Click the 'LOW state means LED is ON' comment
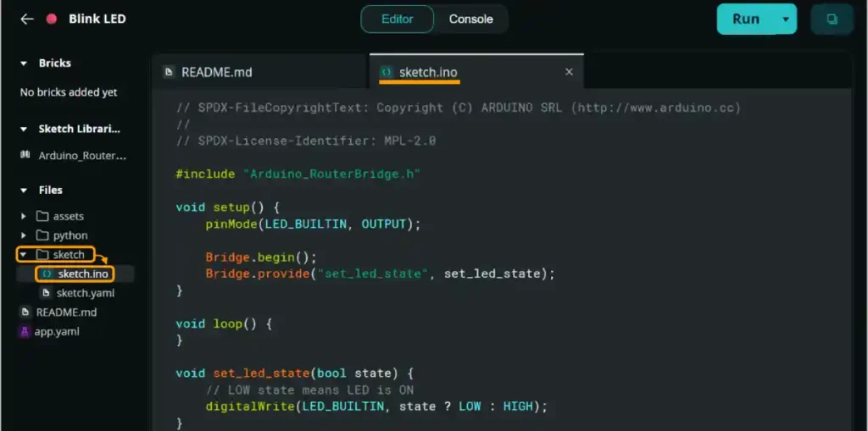 click(309, 390)
